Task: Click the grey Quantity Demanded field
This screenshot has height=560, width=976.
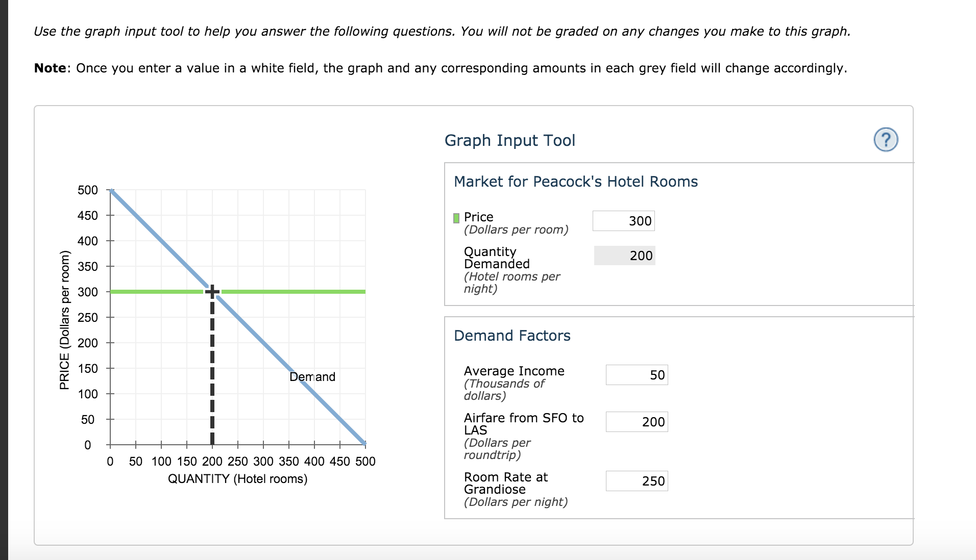Action: pyautogui.click(x=624, y=256)
